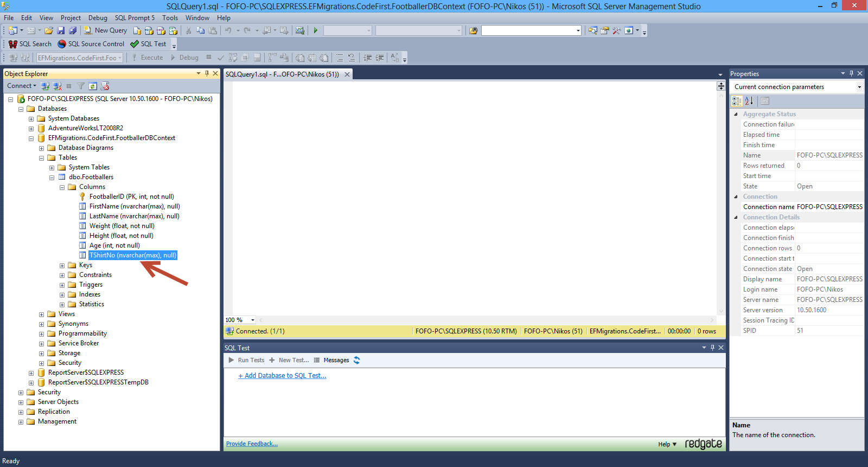This screenshot has width=868, height=467.
Task: Open the SQL Prompt 5 menu
Action: point(135,17)
